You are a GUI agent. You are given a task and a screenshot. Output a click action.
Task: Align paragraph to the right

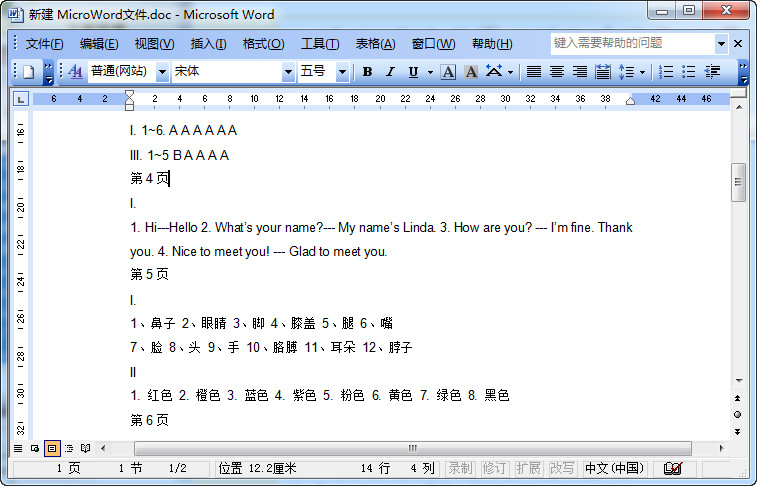[580, 72]
